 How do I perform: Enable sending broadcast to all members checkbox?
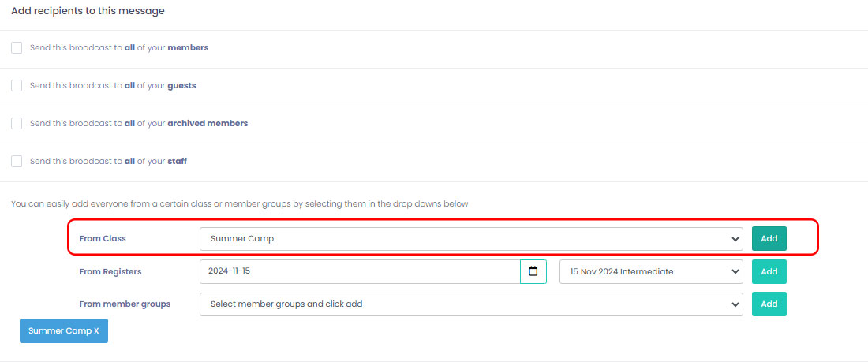point(17,48)
